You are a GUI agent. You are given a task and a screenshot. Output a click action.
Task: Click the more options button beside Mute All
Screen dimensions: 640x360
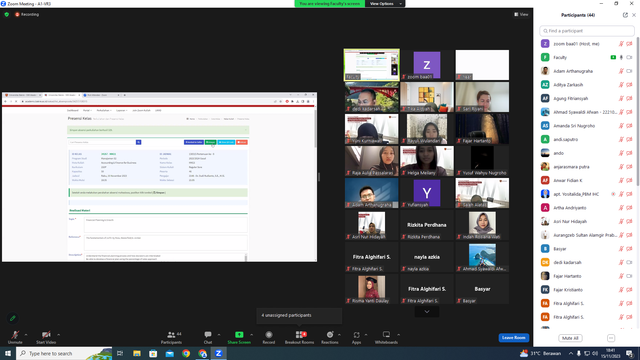(x=611, y=338)
